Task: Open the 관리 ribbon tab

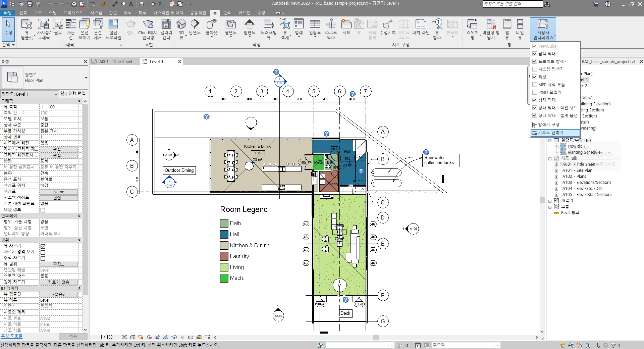Action: pos(227,13)
